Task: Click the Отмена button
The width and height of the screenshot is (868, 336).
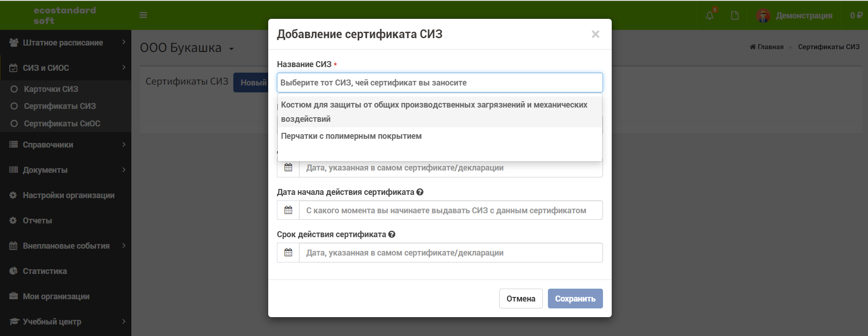Action: point(521,299)
